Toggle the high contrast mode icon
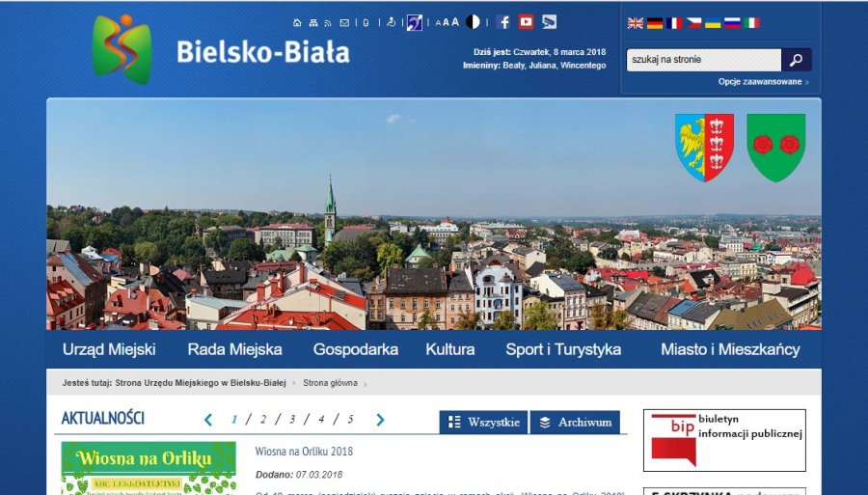This screenshot has height=495, width=868. (x=473, y=21)
